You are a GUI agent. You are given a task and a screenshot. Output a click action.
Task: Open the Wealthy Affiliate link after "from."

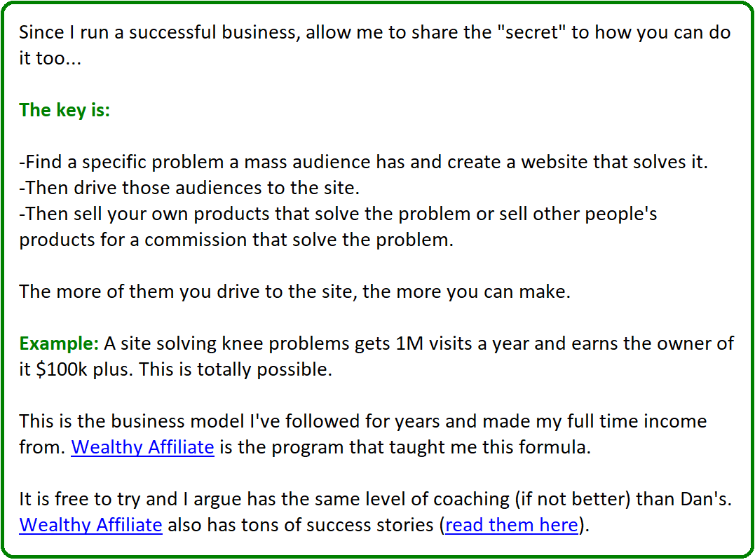point(142,447)
